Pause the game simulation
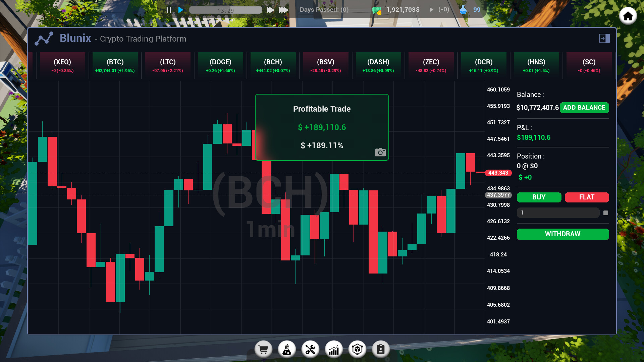The width and height of the screenshot is (644, 362). point(169,10)
